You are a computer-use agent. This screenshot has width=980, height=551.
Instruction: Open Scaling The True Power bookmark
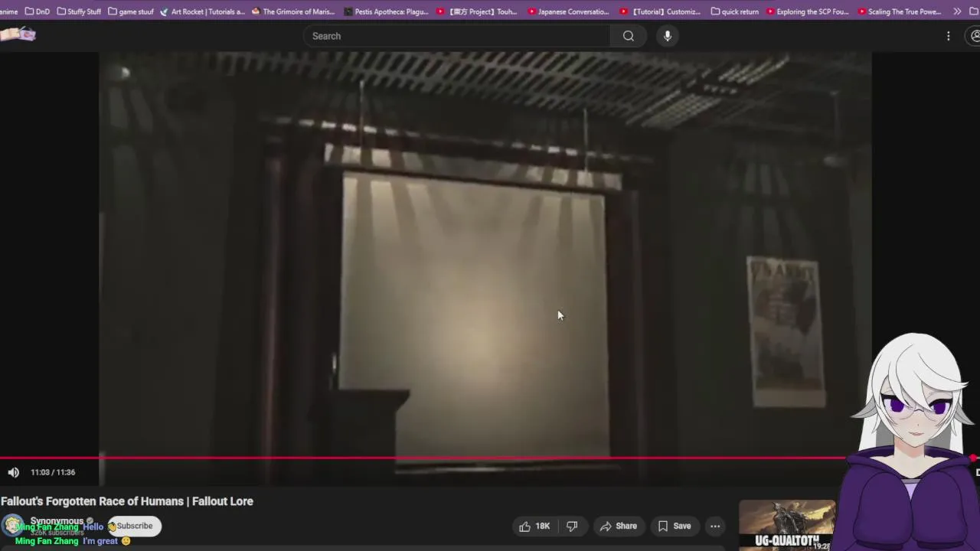pyautogui.click(x=900, y=11)
